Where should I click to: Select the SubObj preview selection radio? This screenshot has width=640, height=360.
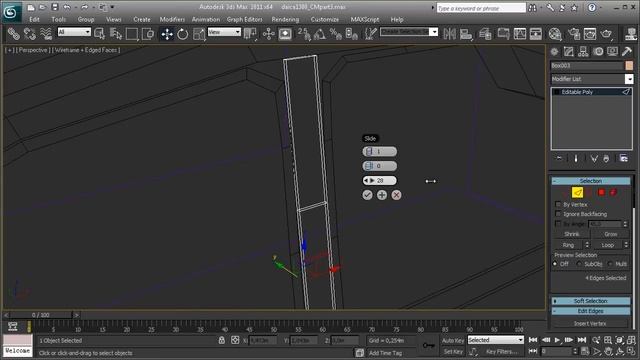(579, 264)
